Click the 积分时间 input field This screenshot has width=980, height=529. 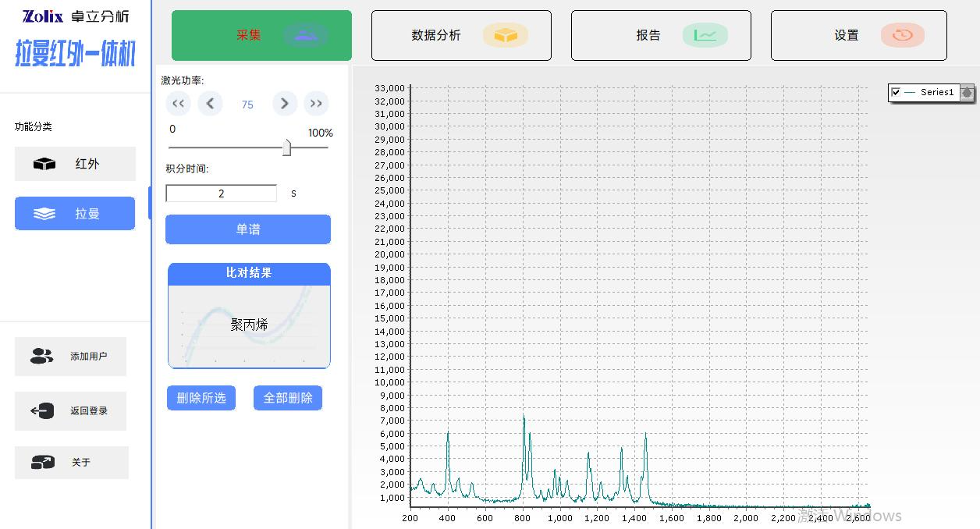(x=222, y=193)
